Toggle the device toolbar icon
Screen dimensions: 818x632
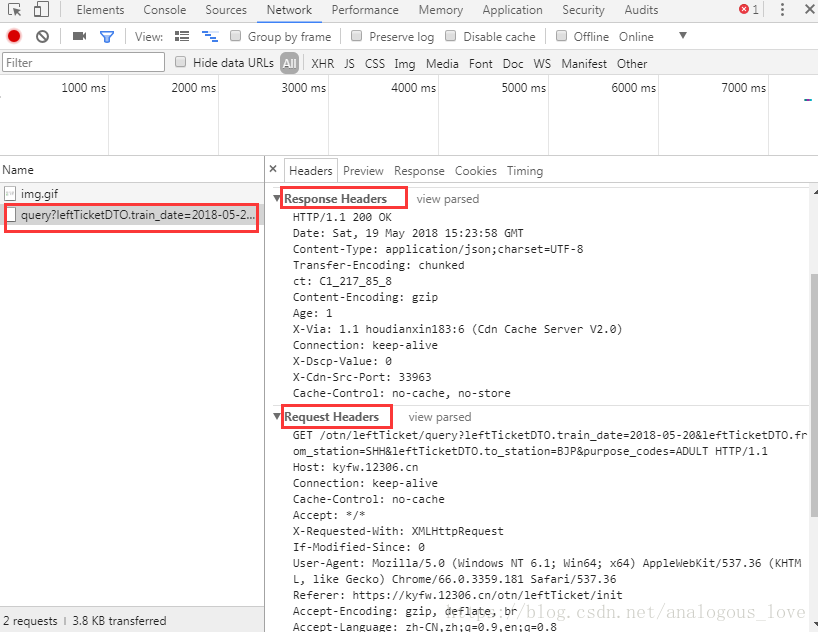point(41,9)
